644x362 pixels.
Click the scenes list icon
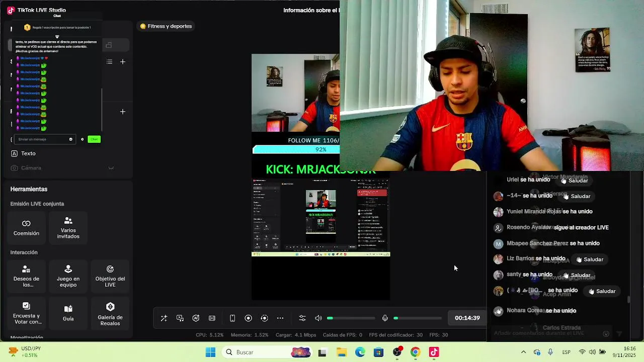coord(109,62)
